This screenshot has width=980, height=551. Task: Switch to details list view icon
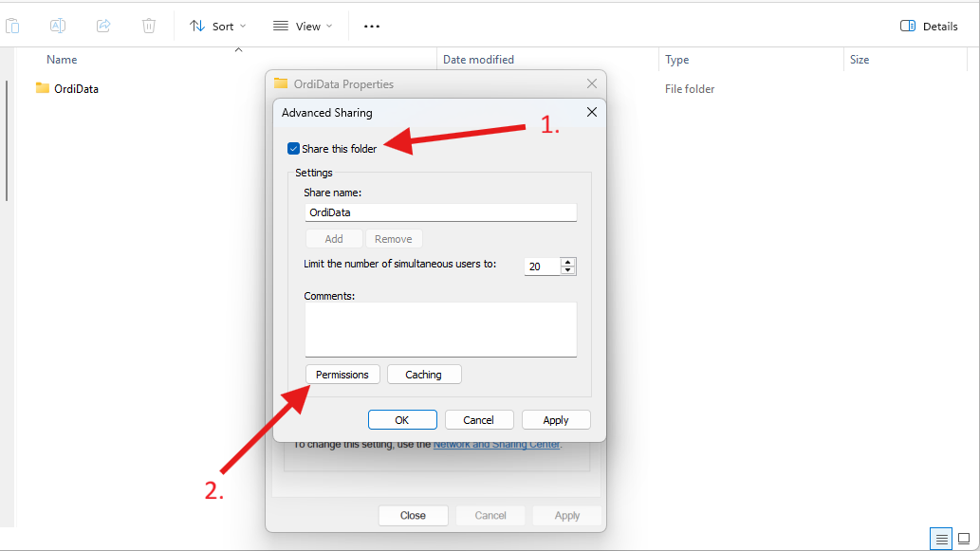pos(941,539)
